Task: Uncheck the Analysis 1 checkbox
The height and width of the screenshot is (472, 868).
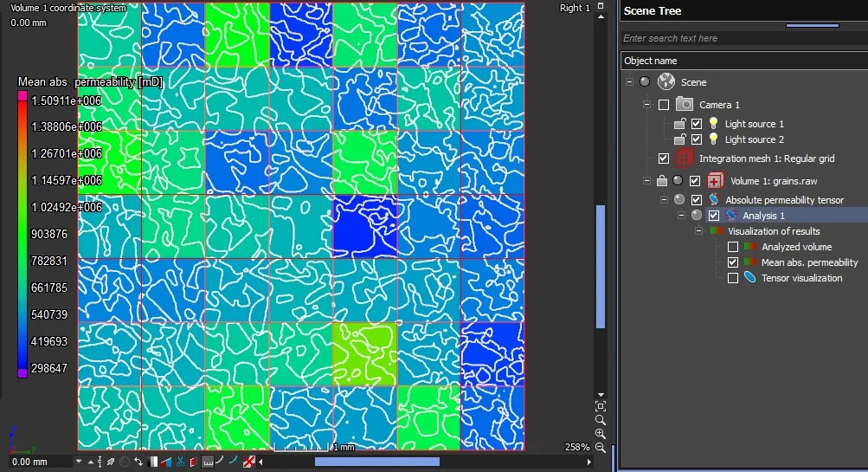Action: 714,215
